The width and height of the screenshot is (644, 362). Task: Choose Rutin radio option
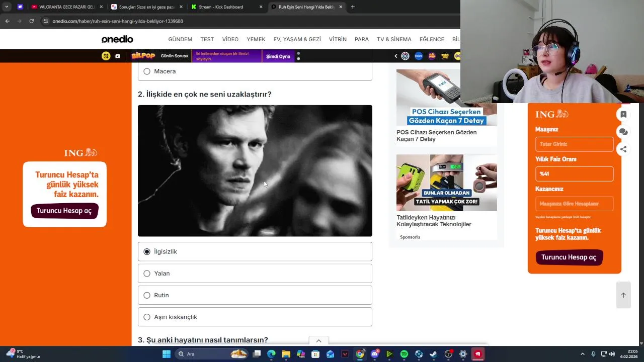pos(255,295)
